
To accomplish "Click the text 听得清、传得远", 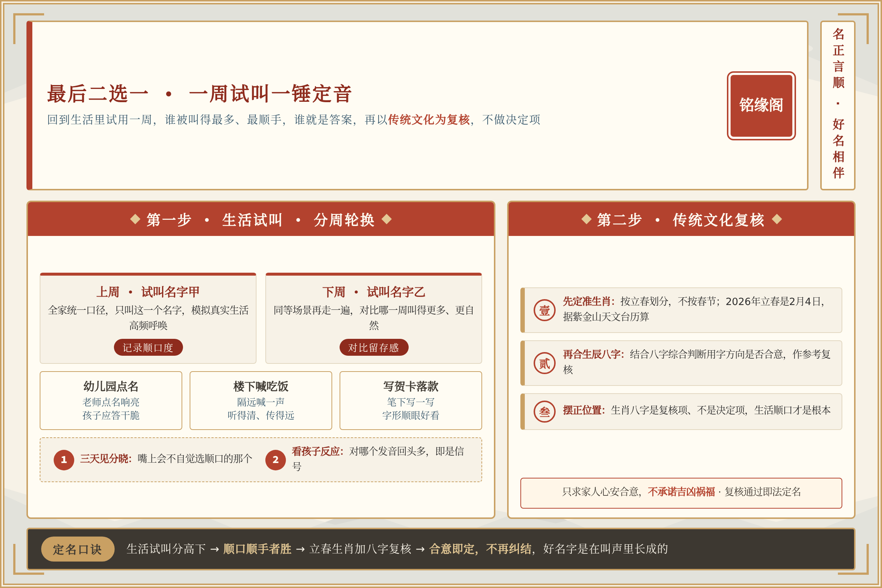I will point(261,415).
